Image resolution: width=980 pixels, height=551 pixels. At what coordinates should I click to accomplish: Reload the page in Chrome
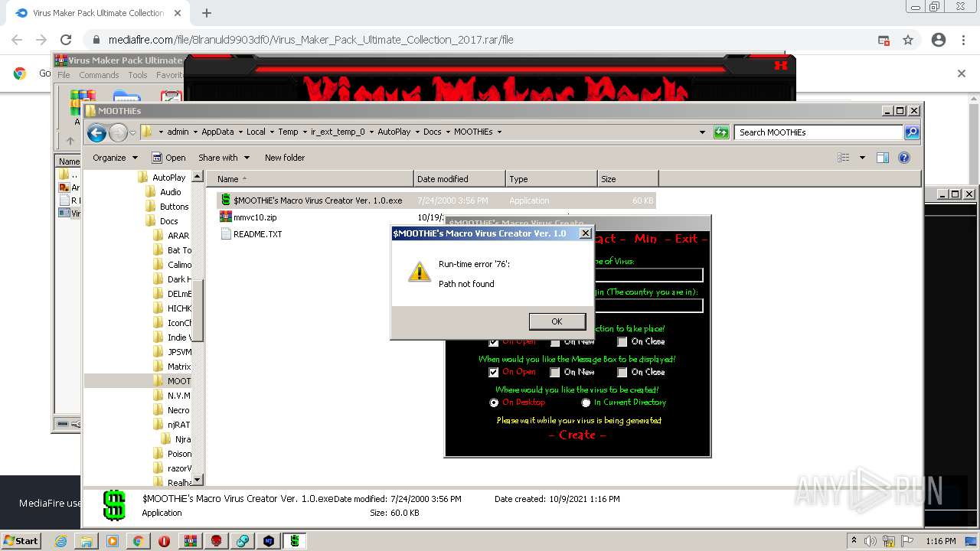(66, 40)
